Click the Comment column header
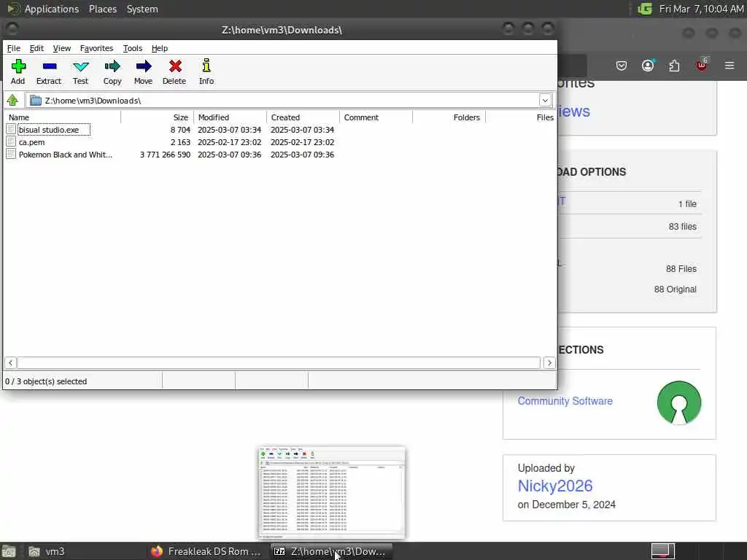This screenshot has height=560, width=747. click(376, 117)
